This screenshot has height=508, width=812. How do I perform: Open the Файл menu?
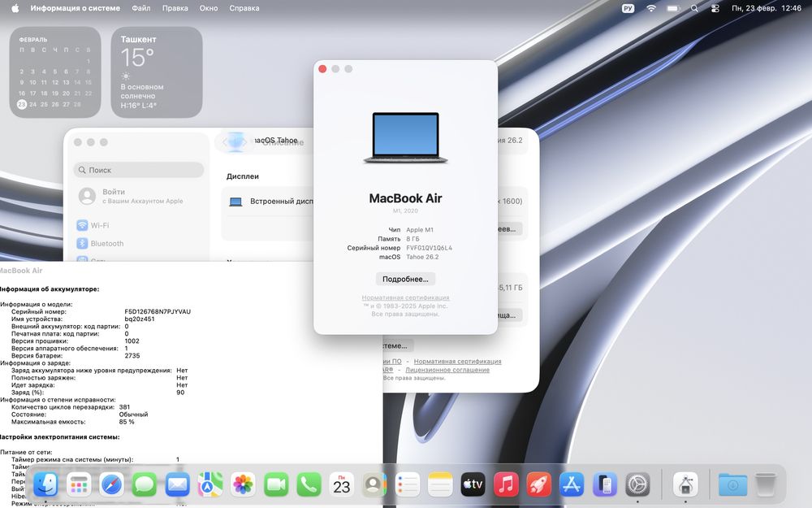[140, 8]
